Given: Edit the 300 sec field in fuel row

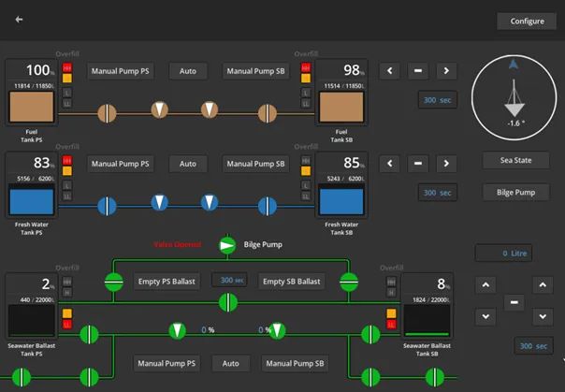Looking at the screenshot, I should point(438,100).
